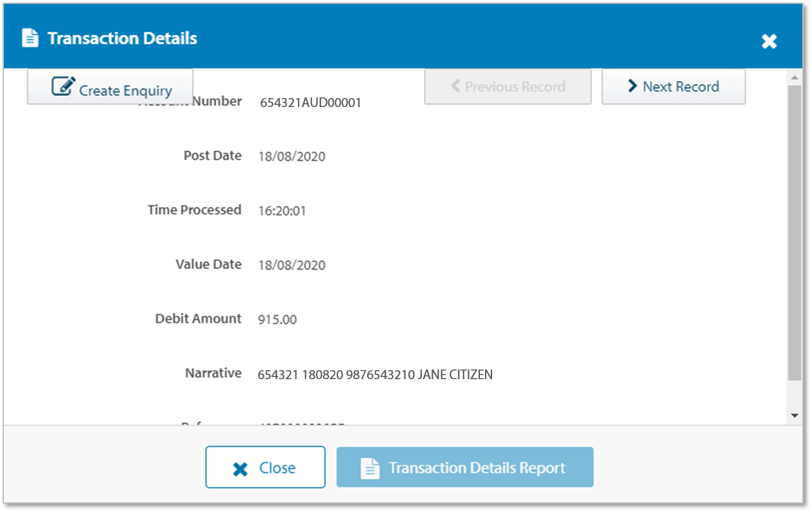Click the Post Date value 18/08/2020
The image size is (812, 512).
click(292, 157)
